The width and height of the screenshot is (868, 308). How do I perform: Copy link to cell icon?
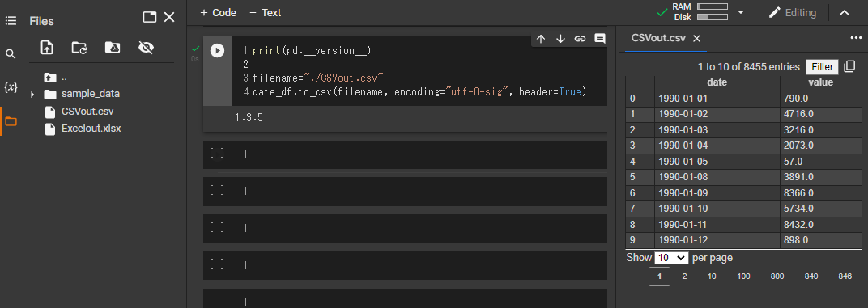(580, 39)
